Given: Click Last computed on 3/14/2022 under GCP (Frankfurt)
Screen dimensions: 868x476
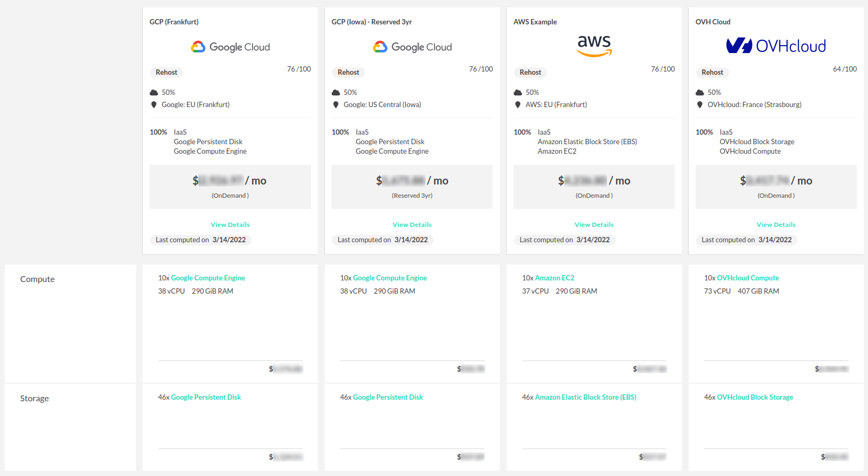Looking at the screenshot, I should (x=201, y=240).
